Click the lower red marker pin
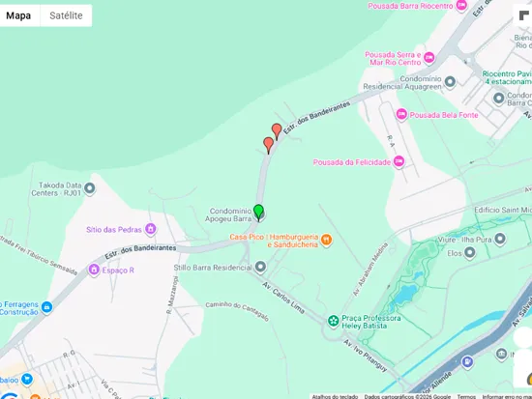 pyautogui.click(x=268, y=146)
